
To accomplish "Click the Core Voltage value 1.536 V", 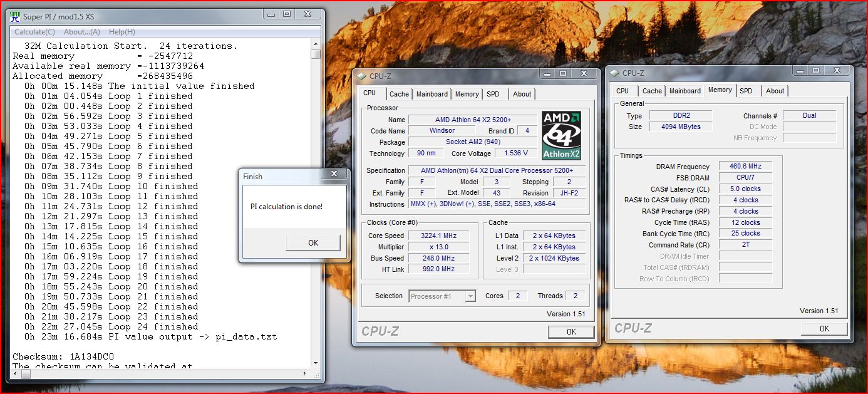I will tap(516, 153).
